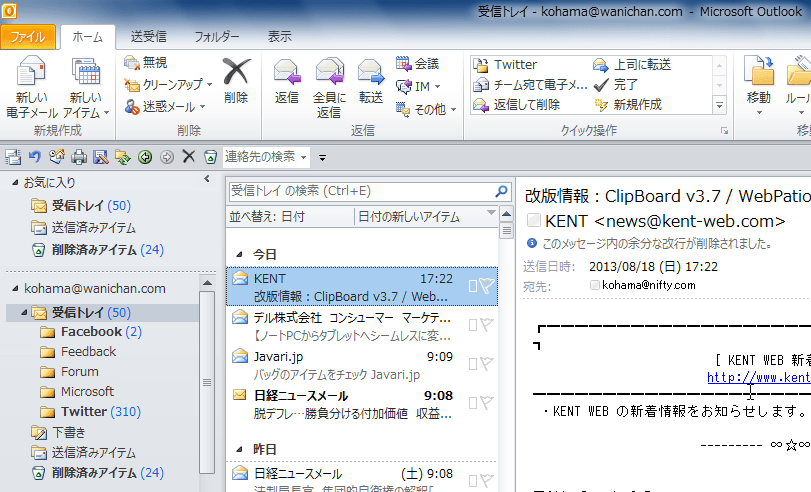Open the 移動 (move) dropdown

point(759,87)
